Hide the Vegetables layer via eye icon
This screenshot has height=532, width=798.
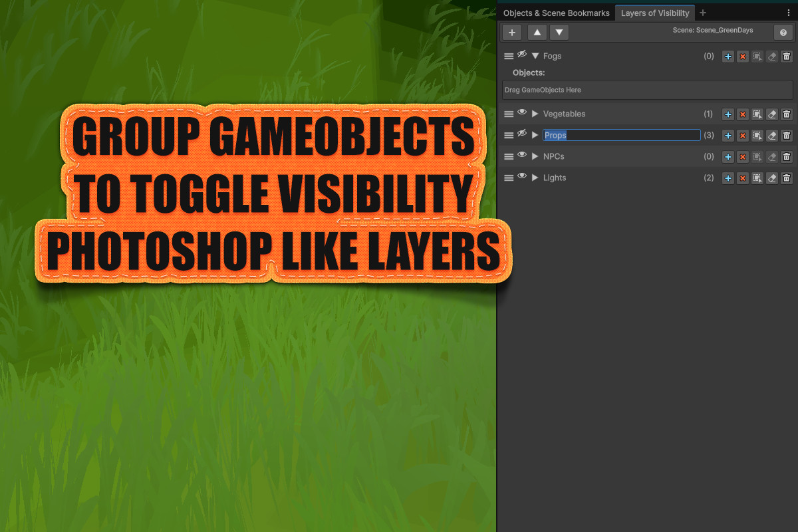coord(522,112)
